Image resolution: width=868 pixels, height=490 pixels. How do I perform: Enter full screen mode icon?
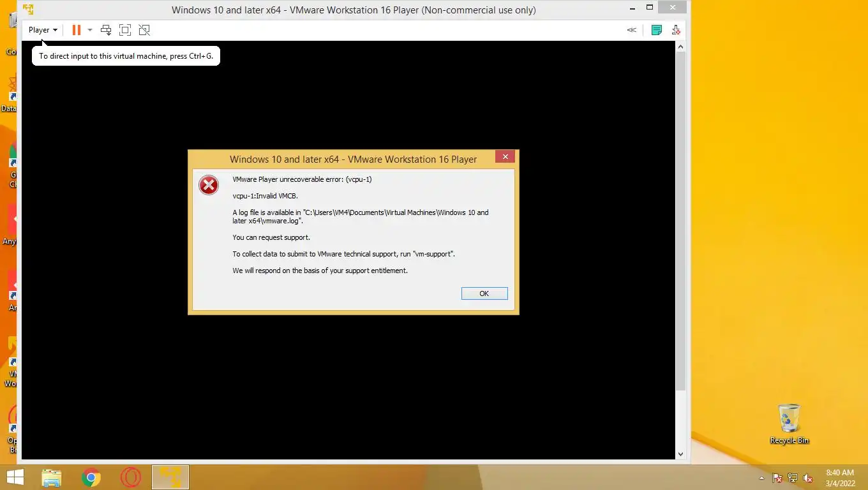[x=125, y=30]
